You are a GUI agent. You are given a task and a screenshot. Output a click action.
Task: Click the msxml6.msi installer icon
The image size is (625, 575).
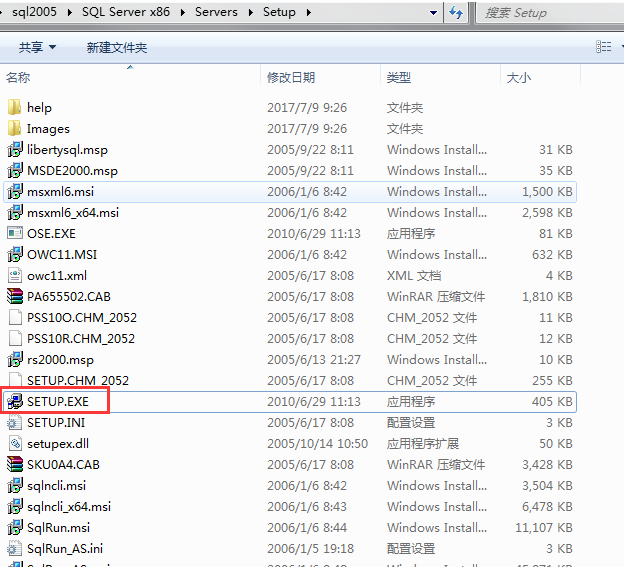15,191
